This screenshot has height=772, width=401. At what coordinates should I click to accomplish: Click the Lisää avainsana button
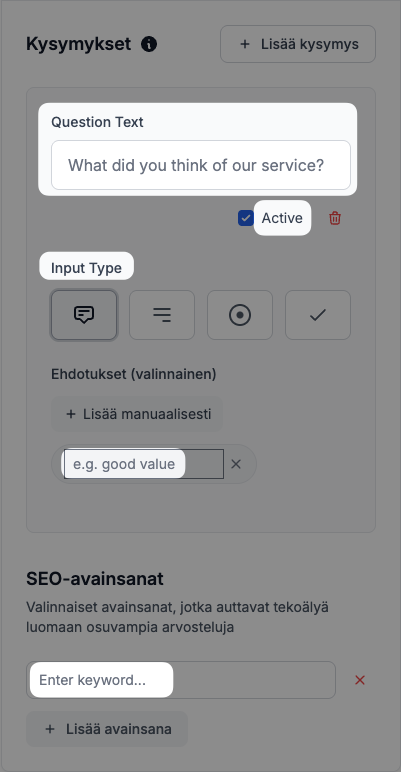pyautogui.click(x=107, y=729)
